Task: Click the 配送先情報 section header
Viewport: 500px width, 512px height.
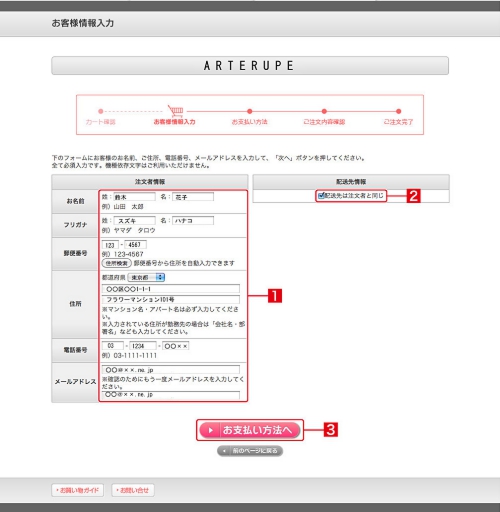Action: [351, 182]
